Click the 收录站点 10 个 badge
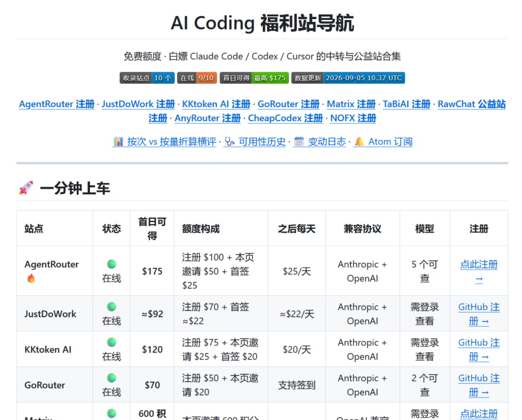The width and height of the screenshot is (522, 420). tap(147, 78)
